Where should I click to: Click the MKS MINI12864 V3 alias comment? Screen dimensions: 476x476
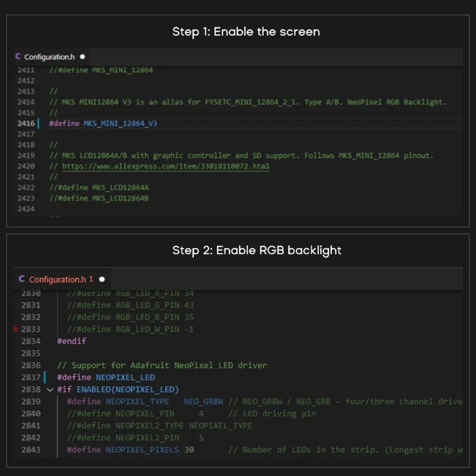[x=248, y=102]
